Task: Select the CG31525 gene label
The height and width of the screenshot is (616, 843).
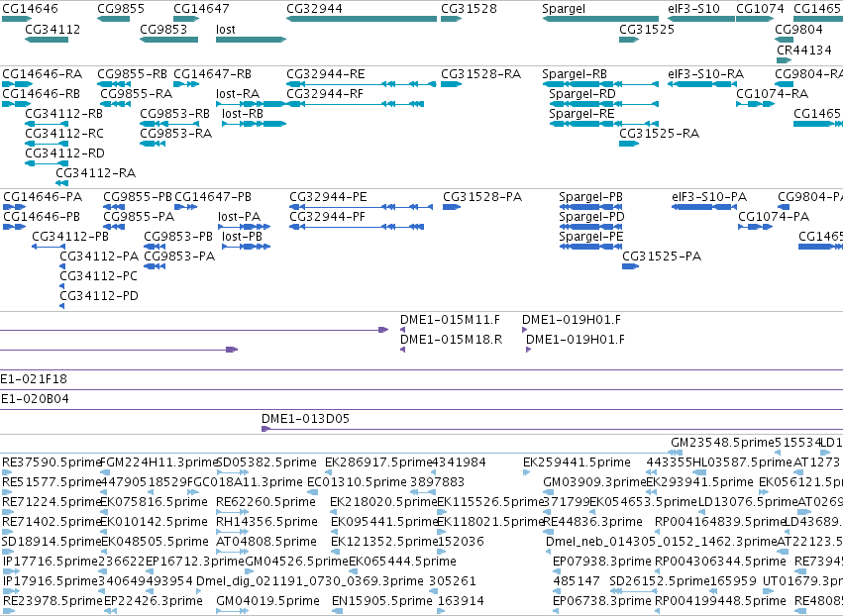Action: click(647, 29)
